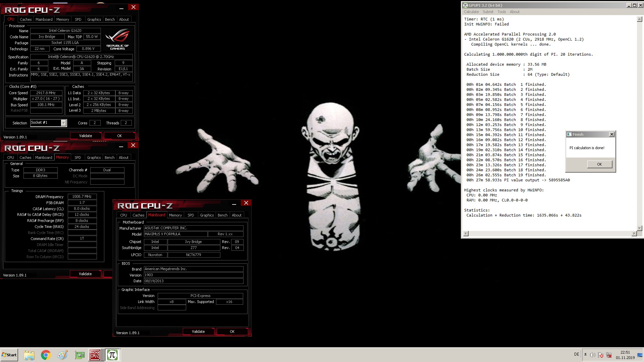644x362 pixels.
Task: Click the MAXIMUS V FORMULA model field
Action: tap(175, 234)
